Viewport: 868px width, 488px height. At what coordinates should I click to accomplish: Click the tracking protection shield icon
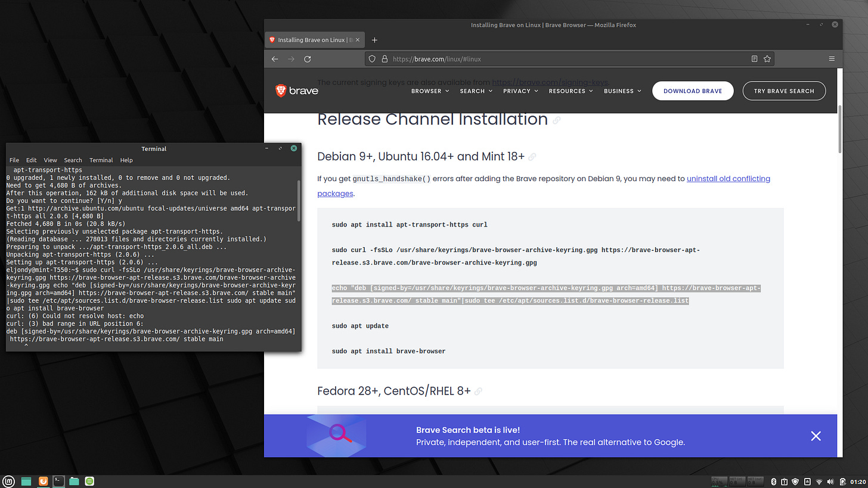tap(372, 59)
